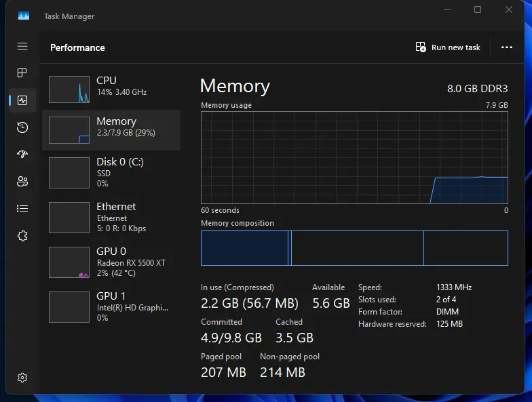The width and height of the screenshot is (532, 402).
Task: Open the three-dot more options menu
Action: [507, 47]
